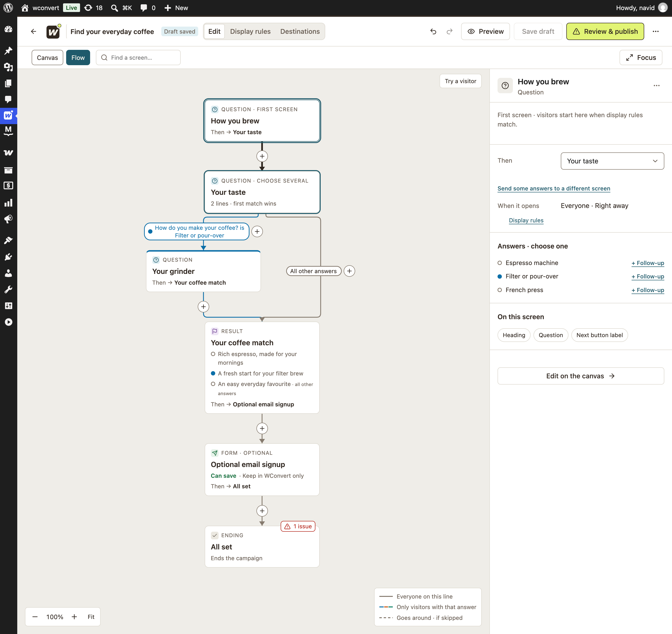Add a step beside All other answers
Image resolution: width=672 pixels, height=634 pixels.
tap(349, 271)
